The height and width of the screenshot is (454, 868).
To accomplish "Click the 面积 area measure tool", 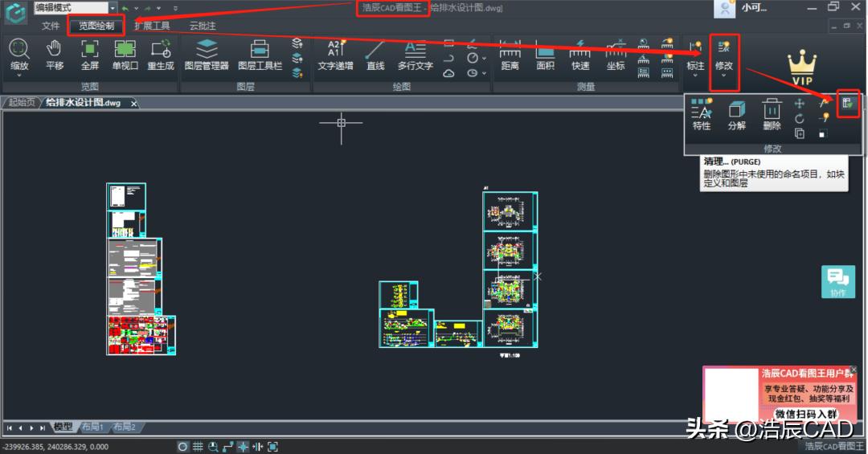I will coord(545,54).
